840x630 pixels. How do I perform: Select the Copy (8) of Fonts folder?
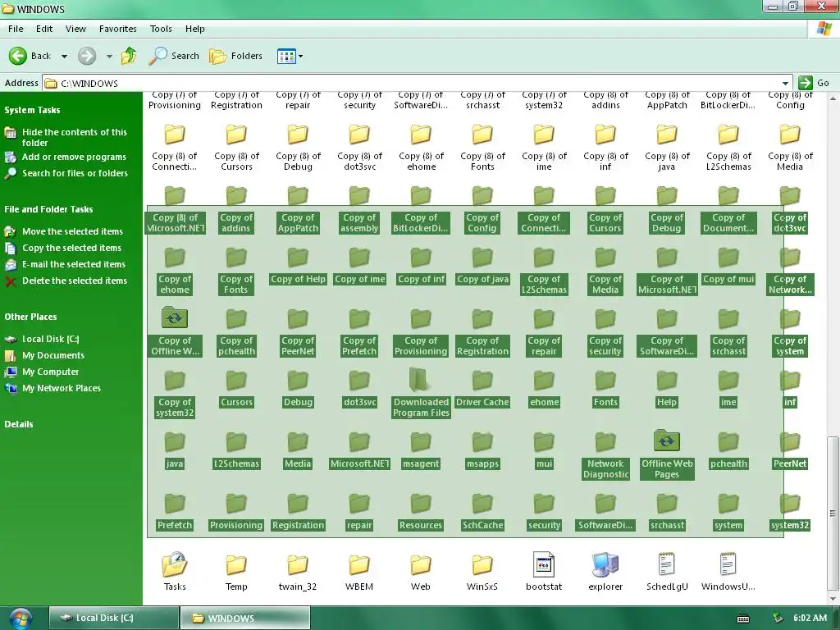click(482, 148)
